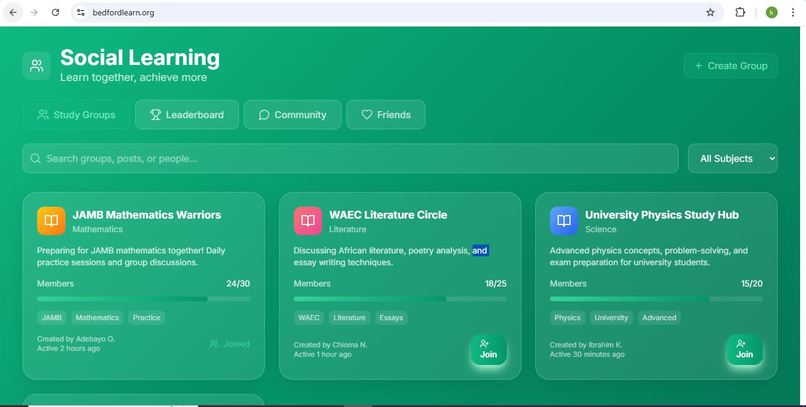View site information icon in address bar
Screen dimensions: 806x407
tap(81, 12)
